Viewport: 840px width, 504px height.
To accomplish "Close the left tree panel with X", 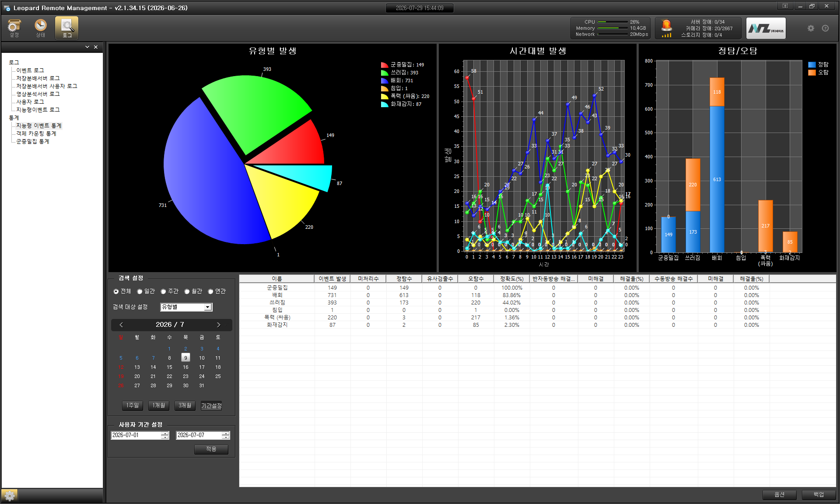I will [96, 47].
